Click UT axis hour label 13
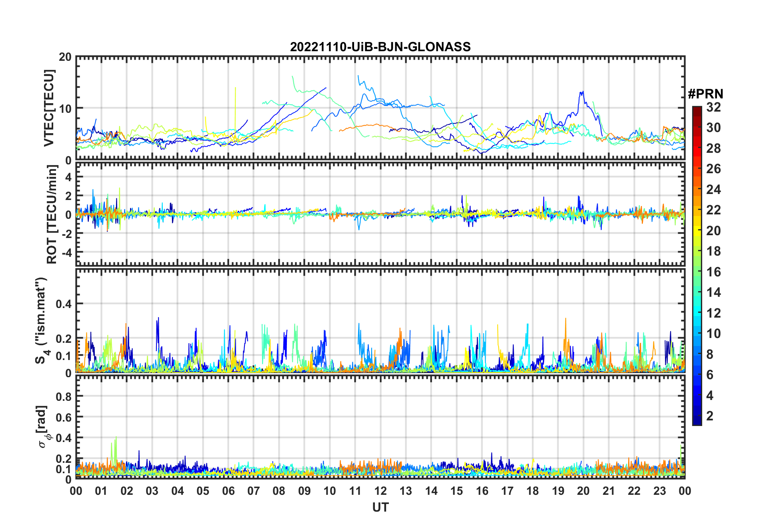This screenshot has height=532, width=761. [x=406, y=491]
